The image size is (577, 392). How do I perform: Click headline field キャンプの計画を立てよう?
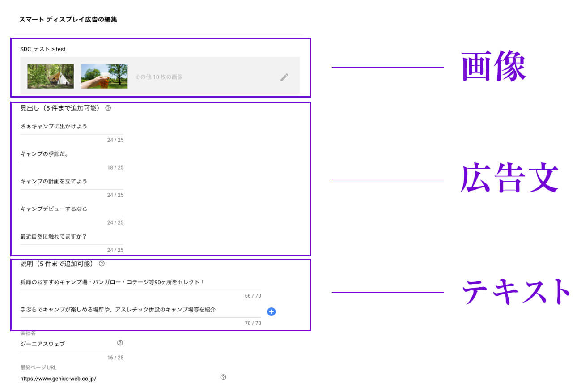[72, 182]
